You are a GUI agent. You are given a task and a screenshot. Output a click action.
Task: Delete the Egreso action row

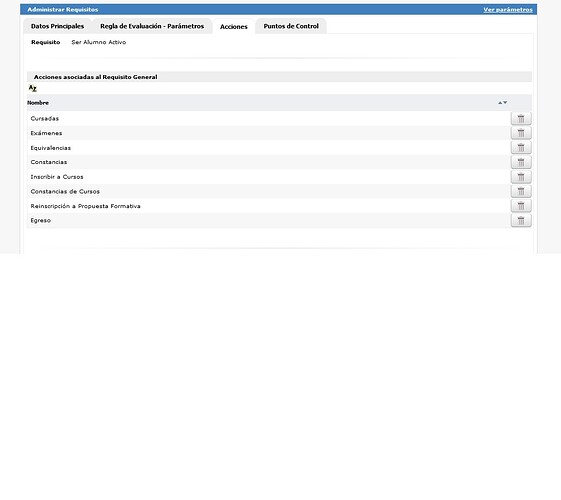click(x=521, y=220)
